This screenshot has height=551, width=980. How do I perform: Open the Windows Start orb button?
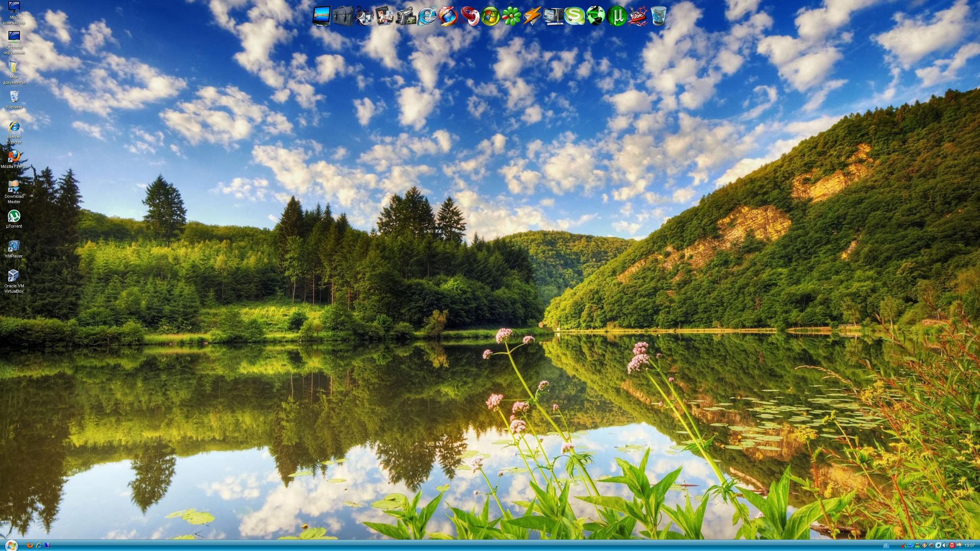[x=11, y=545]
